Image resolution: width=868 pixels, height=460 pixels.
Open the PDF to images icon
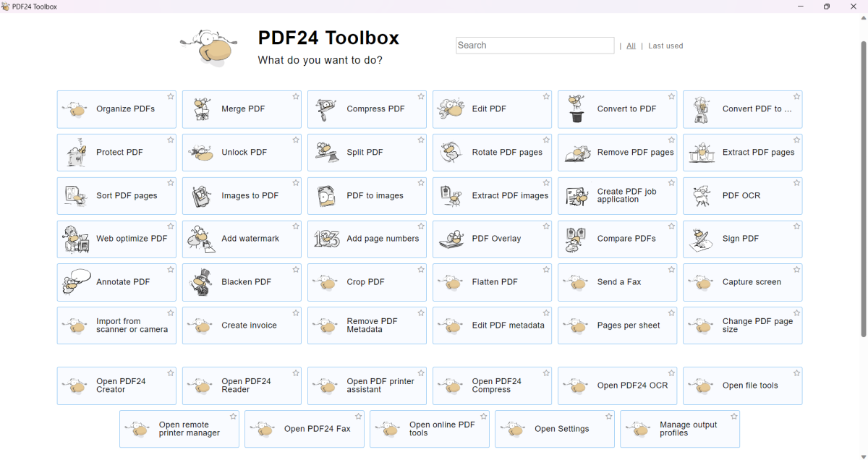pos(326,196)
